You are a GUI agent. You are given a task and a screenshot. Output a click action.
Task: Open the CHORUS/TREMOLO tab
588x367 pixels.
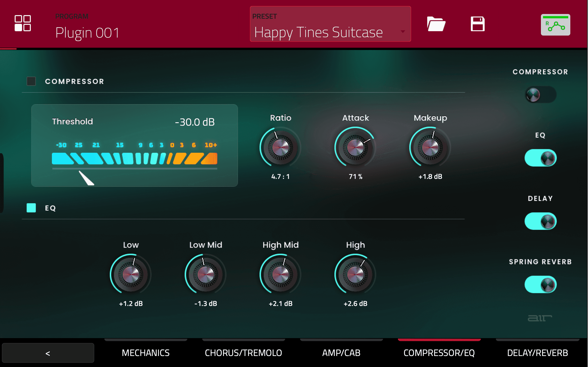[243, 353]
